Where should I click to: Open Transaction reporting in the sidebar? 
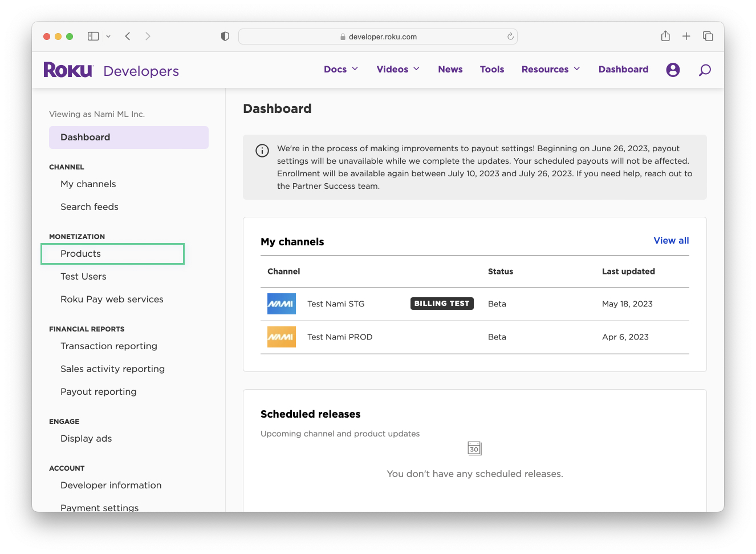(x=109, y=346)
